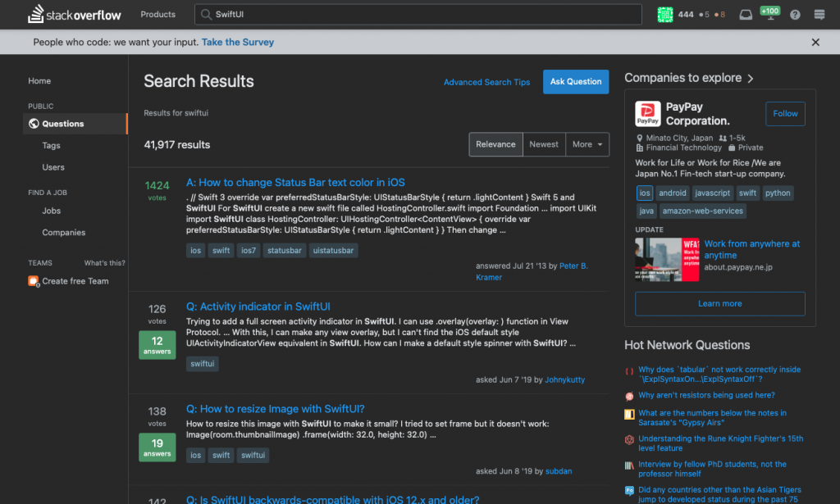
Task: Open the user avatar profile
Action: click(x=664, y=15)
